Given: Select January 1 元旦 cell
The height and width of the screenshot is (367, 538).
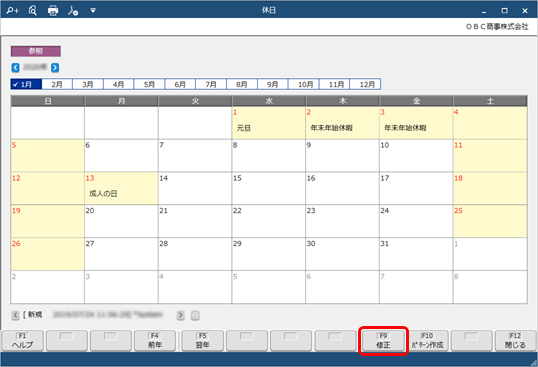Looking at the screenshot, I should pyautogui.click(x=269, y=123).
